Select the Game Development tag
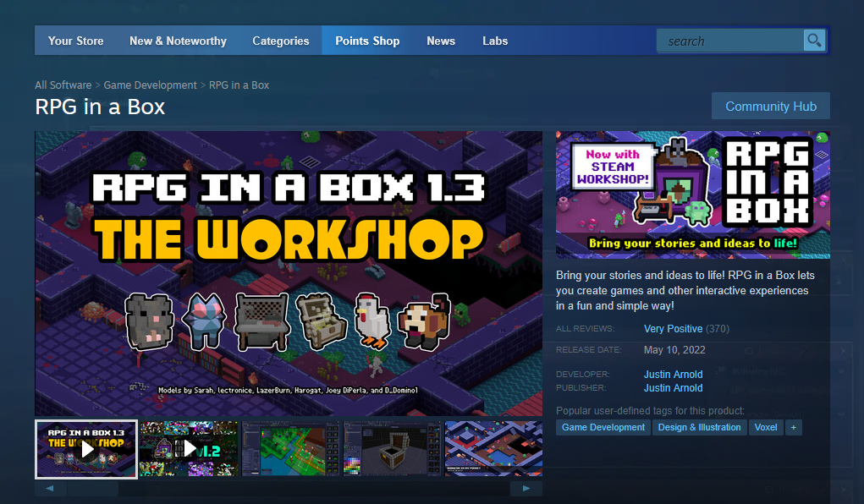 pyautogui.click(x=603, y=427)
